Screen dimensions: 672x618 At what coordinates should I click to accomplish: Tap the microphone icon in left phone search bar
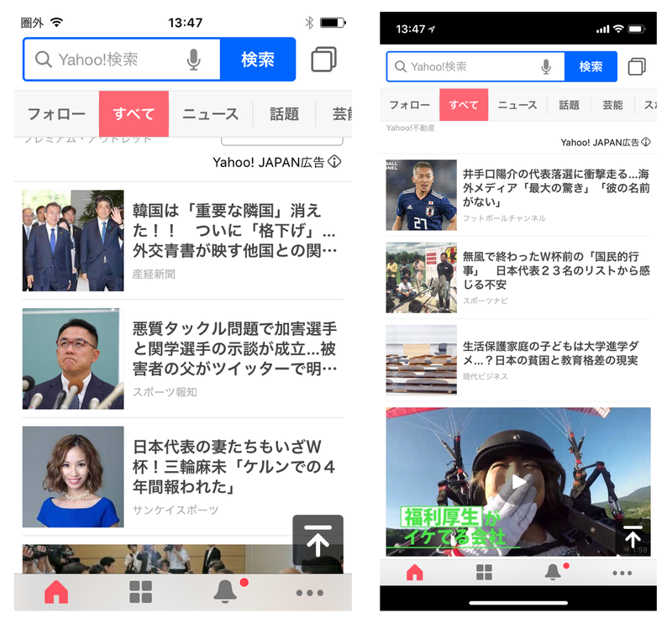click(x=194, y=60)
